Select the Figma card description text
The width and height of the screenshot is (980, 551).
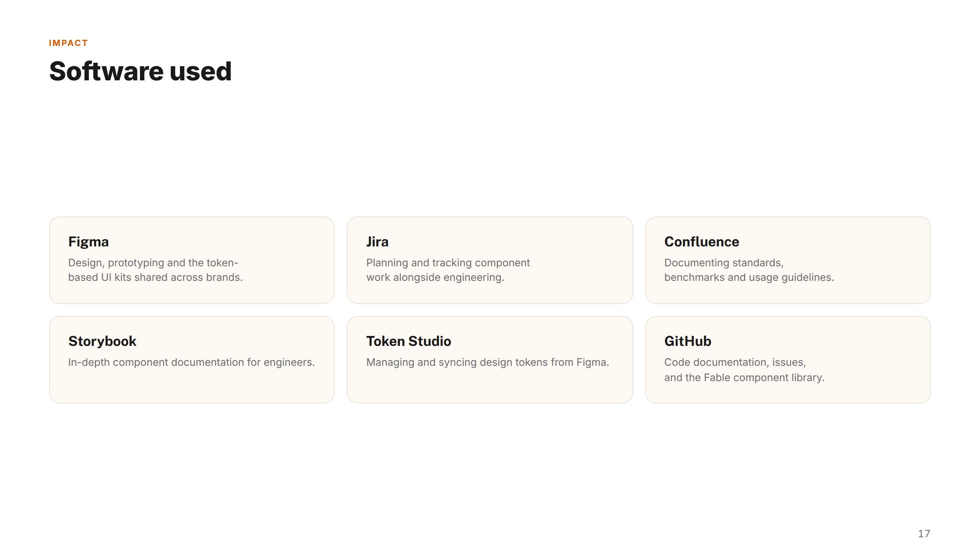point(155,270)
